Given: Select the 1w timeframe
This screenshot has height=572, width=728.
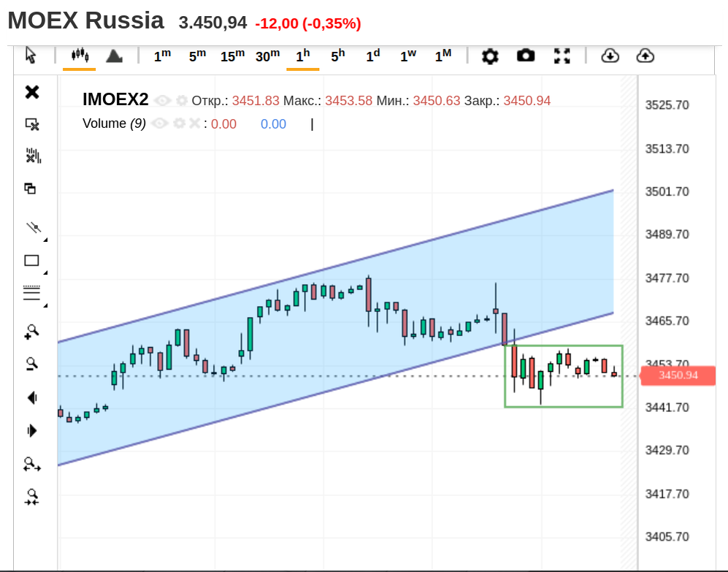Looking at the screenshot, I should tap(408, 56).
